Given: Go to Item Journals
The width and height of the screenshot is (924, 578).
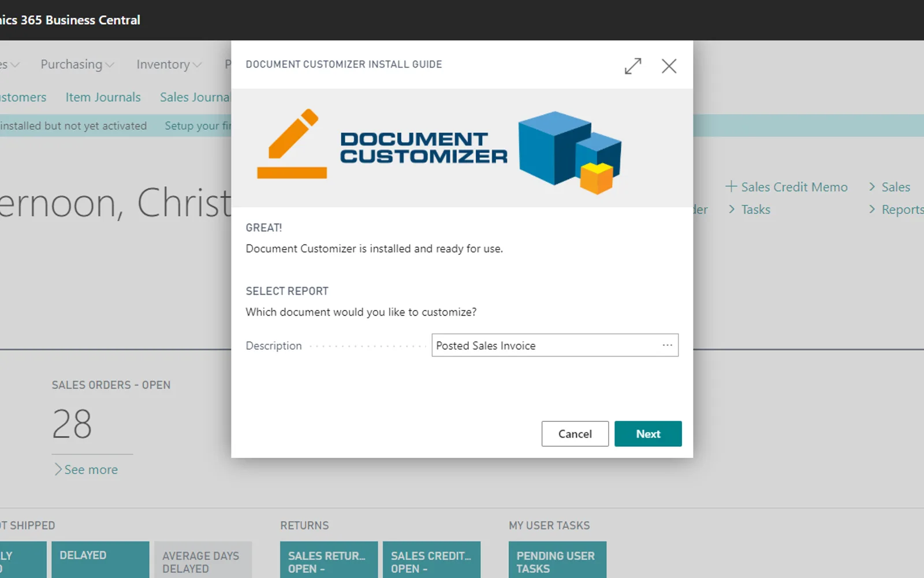Looking at the screenshot, I should (x=103, y=97).
